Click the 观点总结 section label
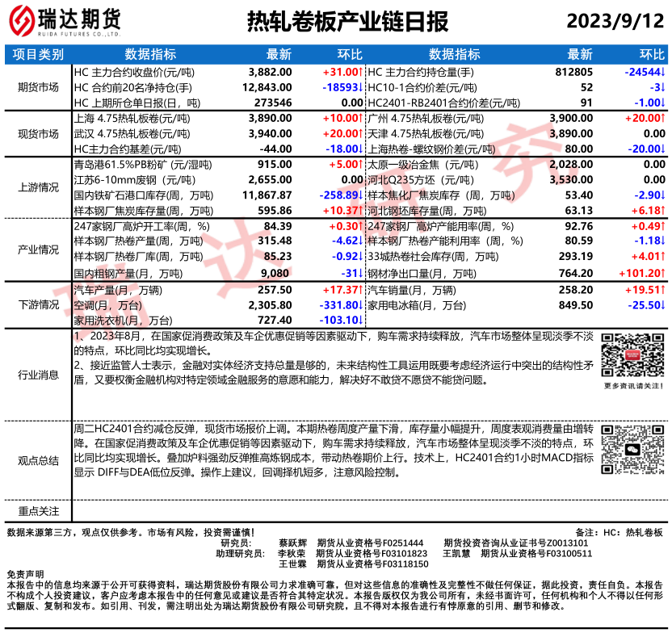 pos(37,460)
